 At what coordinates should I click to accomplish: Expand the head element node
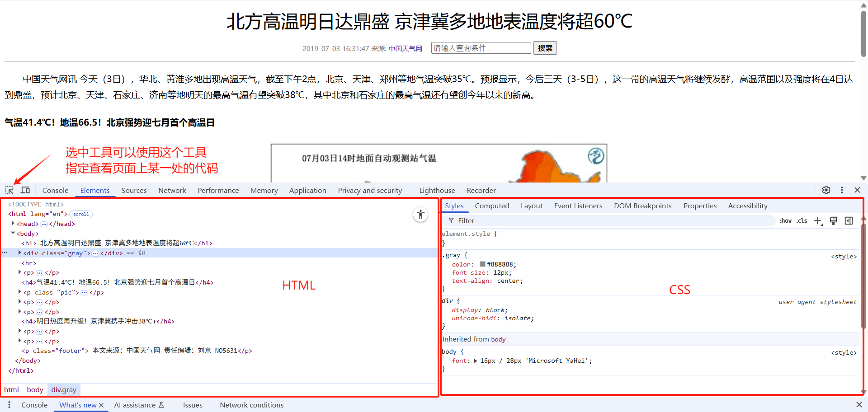point(13,224)
